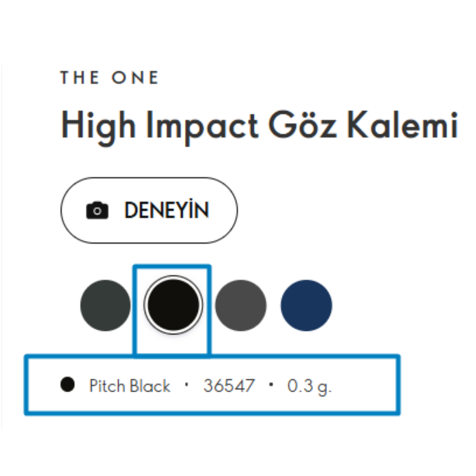Select the navy blue shade swatch
The height and width of the screenshot is (476, 476).
306,305
